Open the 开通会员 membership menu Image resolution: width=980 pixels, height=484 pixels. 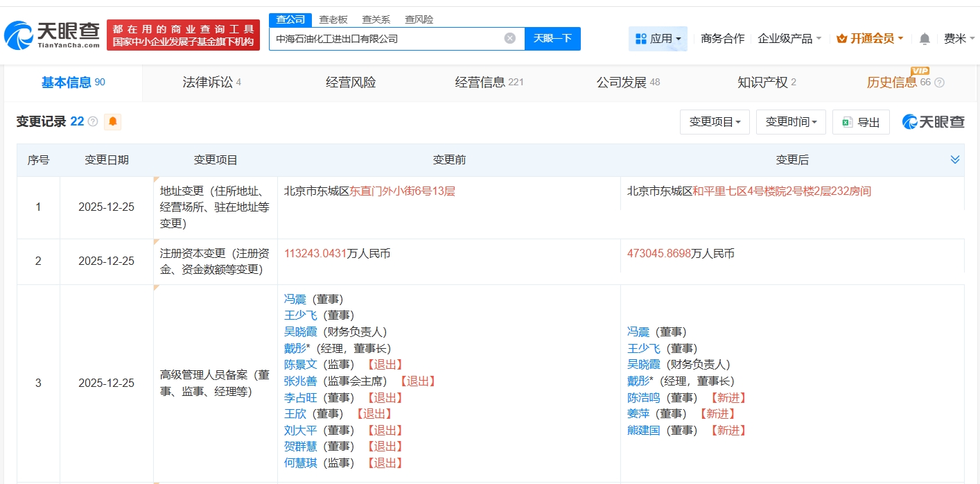click(870, 39)
